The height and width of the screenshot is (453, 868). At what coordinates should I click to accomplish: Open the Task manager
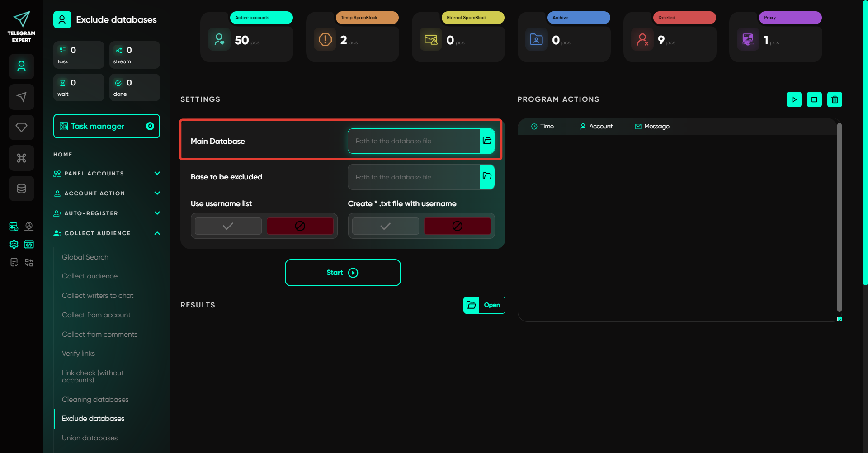tap(107, 126)
